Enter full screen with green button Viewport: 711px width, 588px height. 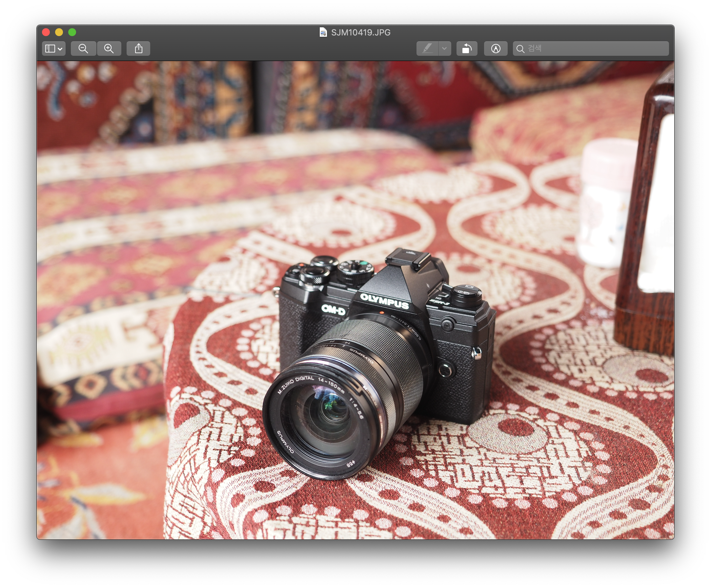pos(72,32)
